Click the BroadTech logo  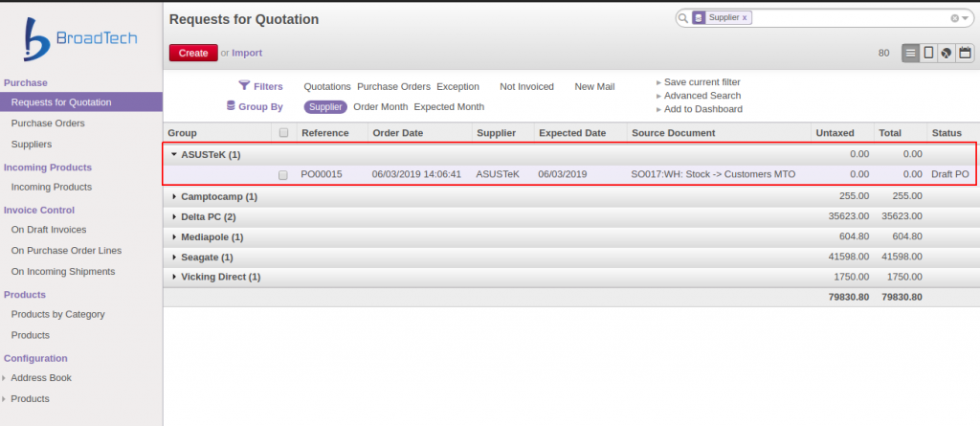80,39
